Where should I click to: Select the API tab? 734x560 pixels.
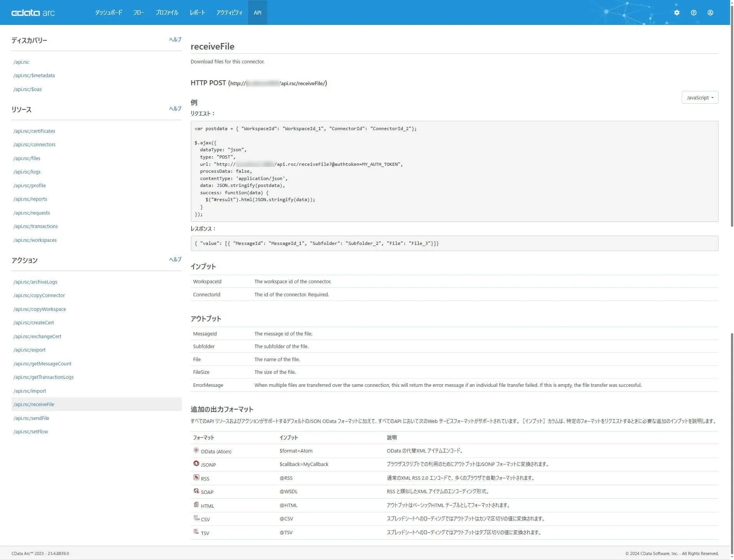[x=258, y=13]
